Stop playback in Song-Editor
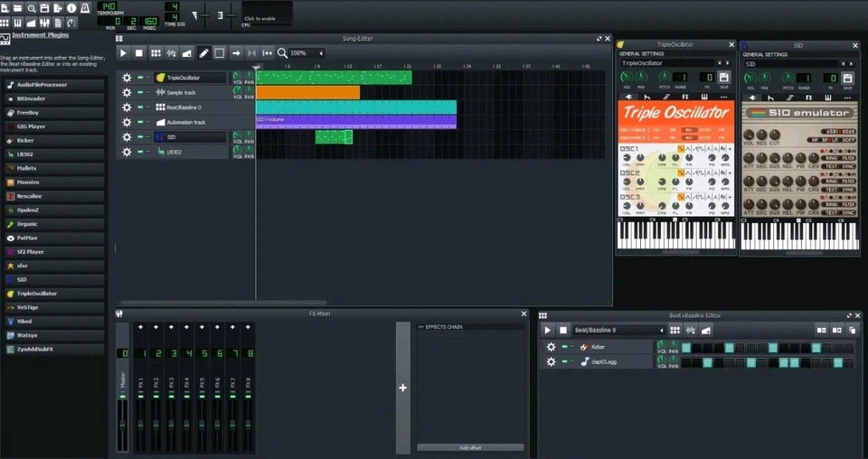Image resolution: width=868 pixels, height=459 pixels. (x=139, y=53)
